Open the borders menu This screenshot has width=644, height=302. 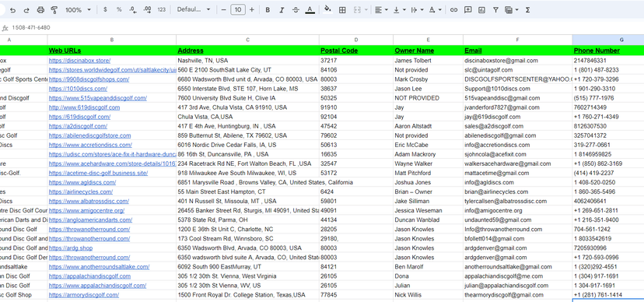click(x=342, y=10)
